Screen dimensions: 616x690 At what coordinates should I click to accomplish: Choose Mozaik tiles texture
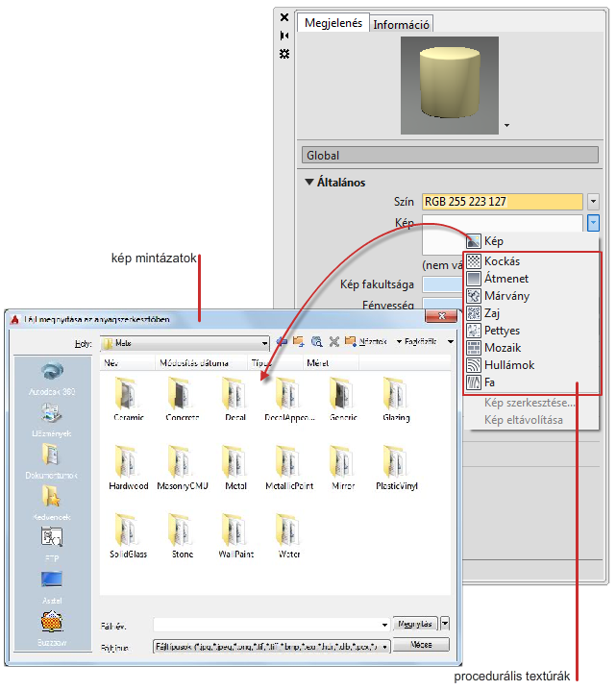(532, 348)
